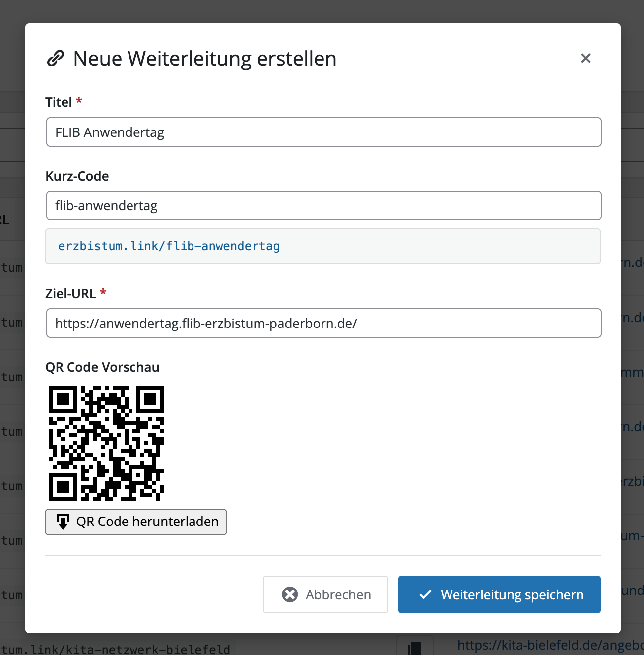Click the circled X icon on Abbrechen
The height and width of the screenshot is (655, 644).
tap(290, 594)
